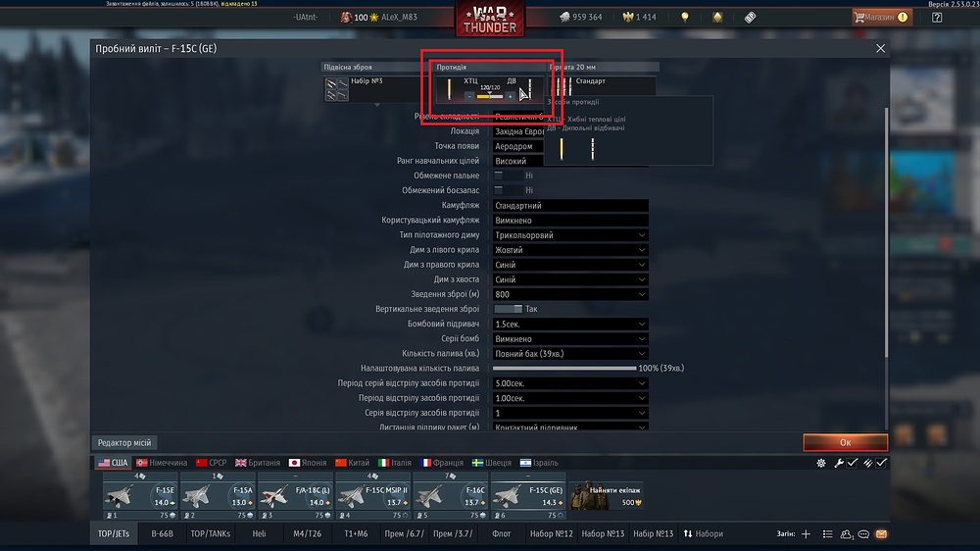Toggle Обмежене пальне switch
This screenshot has width=980, height=551.
tap(508, 175)
